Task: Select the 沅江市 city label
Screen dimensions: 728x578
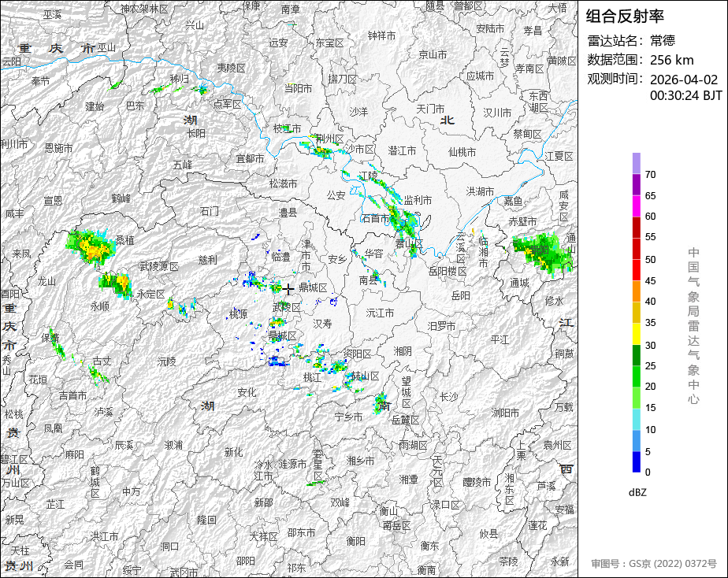Action: [380, 313]
